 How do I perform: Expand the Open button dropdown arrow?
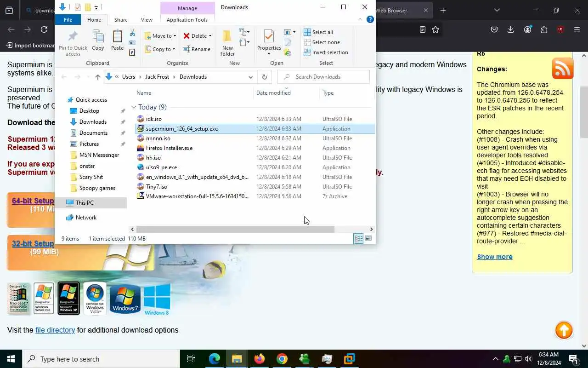[x=294, y=32]
